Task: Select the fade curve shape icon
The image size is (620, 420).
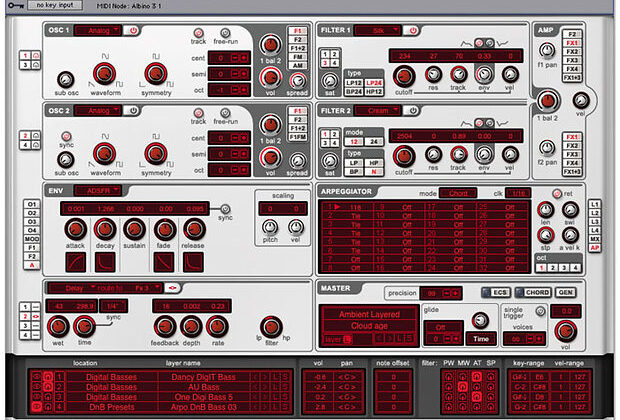Action: (x=164, y=262)
